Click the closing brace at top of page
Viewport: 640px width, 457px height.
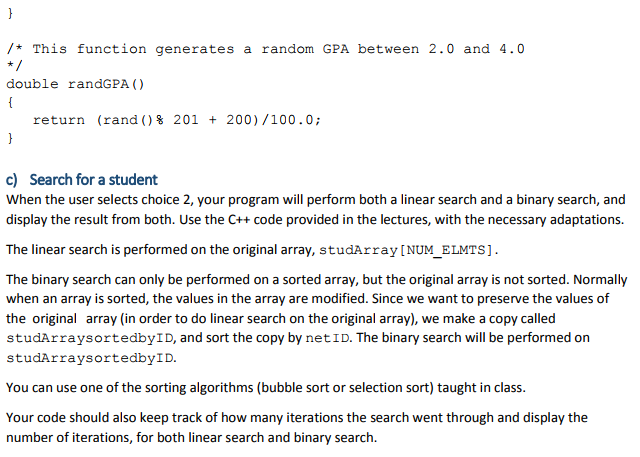pos(10,13)
